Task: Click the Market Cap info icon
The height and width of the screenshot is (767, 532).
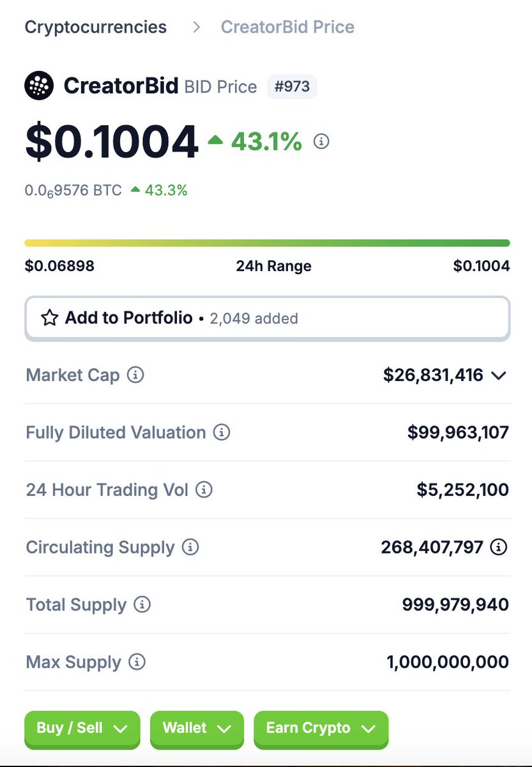Action: 135,375
